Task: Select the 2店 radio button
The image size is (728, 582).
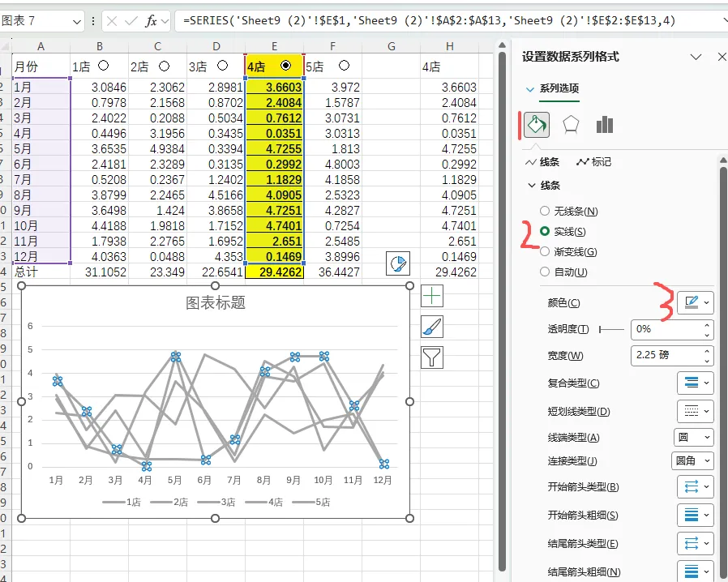Action: point(164,66)
